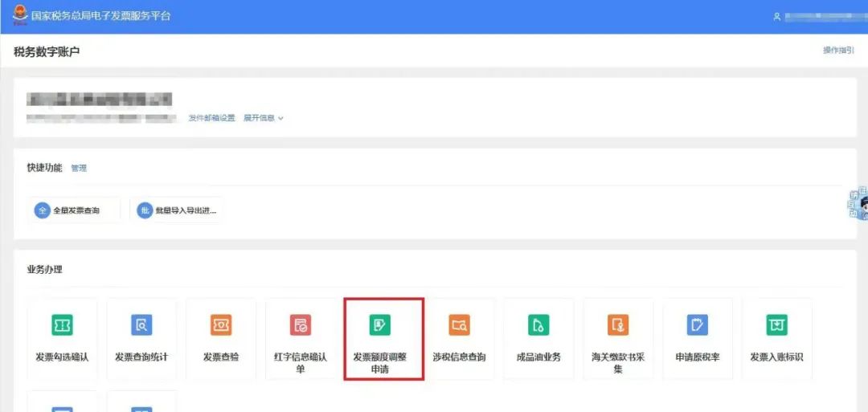Open 涉税信息查询 orange search icon
Viewport: 868px width, 412px height.
[460, 325]
